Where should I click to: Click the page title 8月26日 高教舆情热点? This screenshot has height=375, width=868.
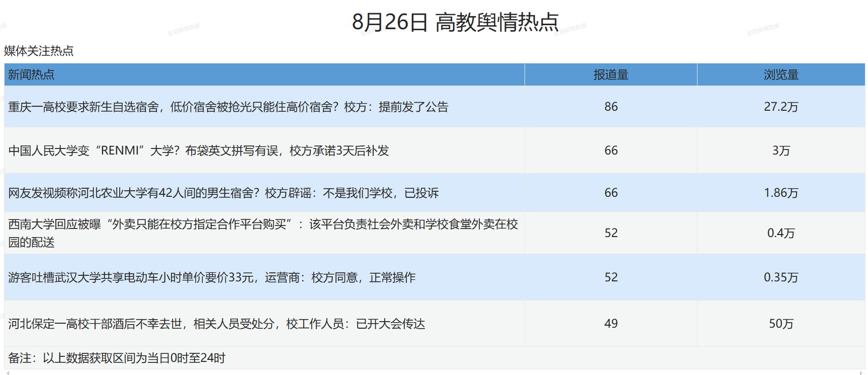(455, 22)
